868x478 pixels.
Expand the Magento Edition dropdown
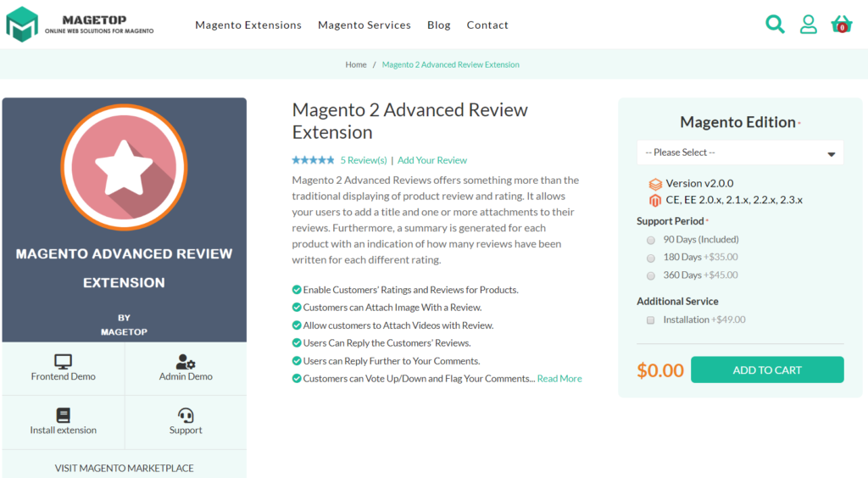tap(740, 153)
